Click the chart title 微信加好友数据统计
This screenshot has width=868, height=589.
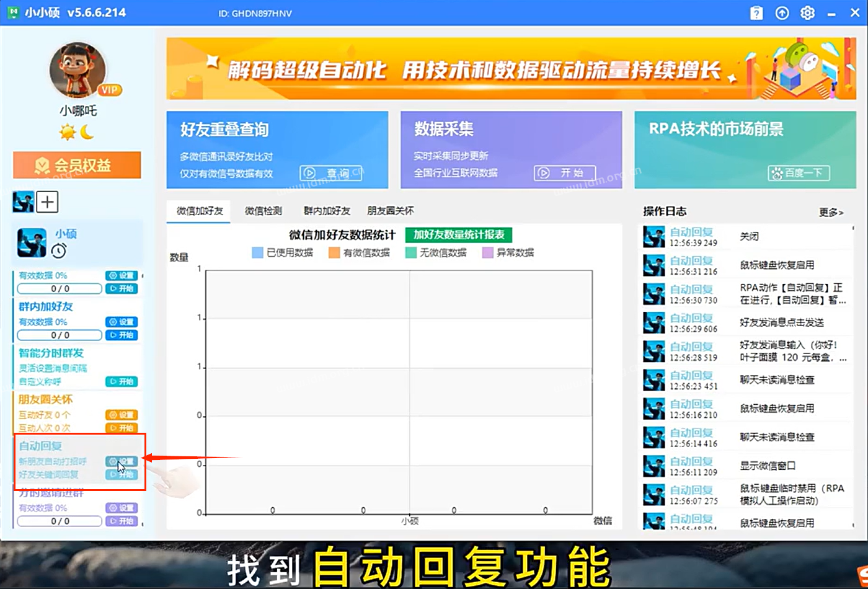point(342,235)
